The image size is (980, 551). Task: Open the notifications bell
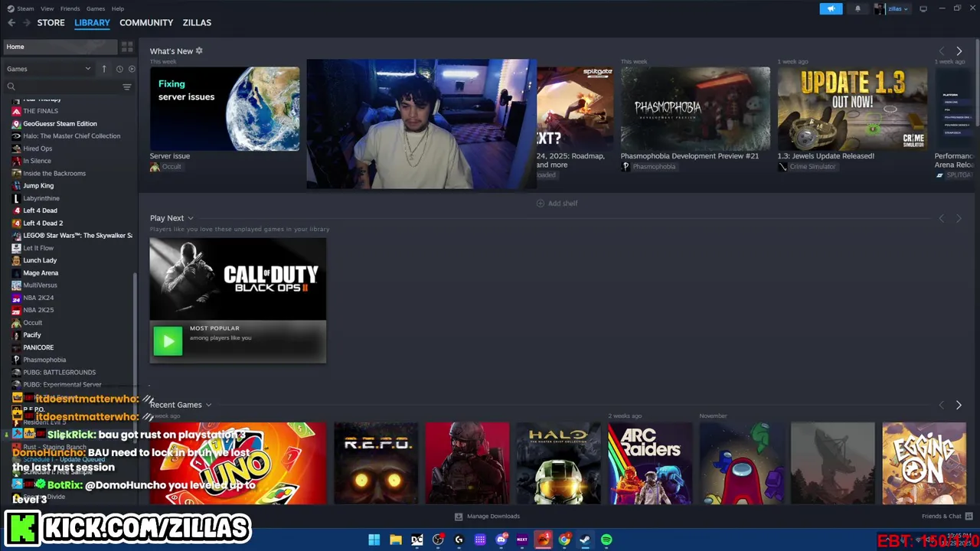coord(857,8)
